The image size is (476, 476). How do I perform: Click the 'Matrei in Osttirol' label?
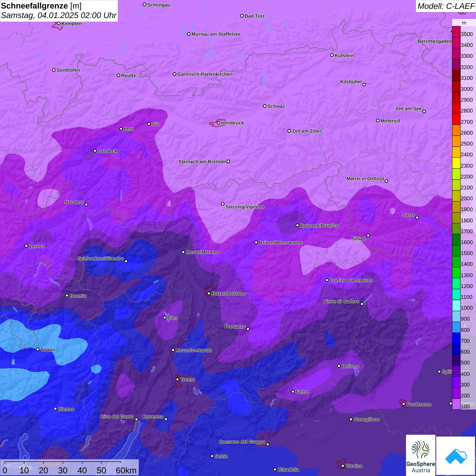coord(365,178)
